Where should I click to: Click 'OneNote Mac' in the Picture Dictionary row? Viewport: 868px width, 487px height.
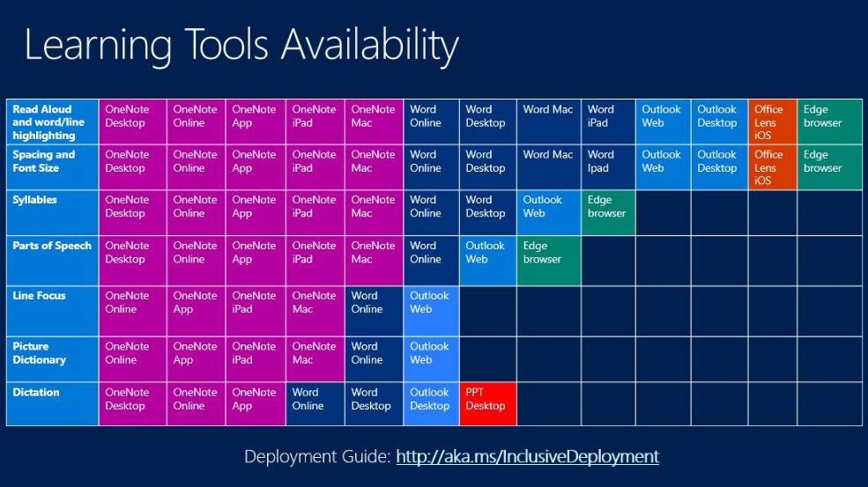pos(315,359)
